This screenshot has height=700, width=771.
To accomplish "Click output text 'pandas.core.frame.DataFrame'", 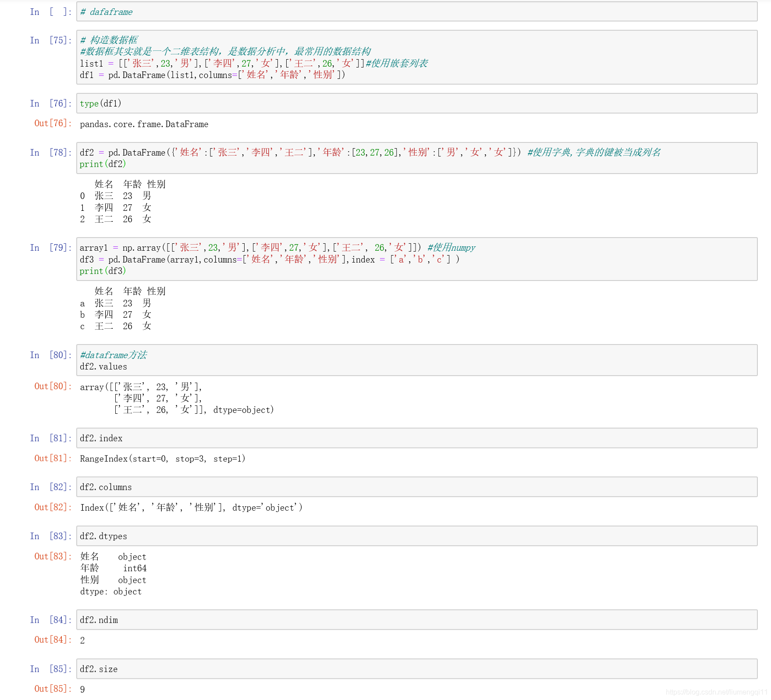I will coord(144,124).
